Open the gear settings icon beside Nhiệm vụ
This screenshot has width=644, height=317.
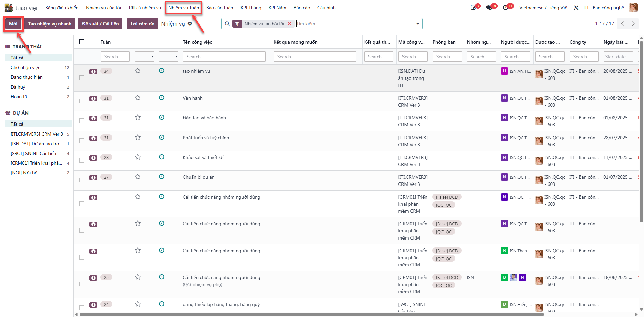click(190, 24)
